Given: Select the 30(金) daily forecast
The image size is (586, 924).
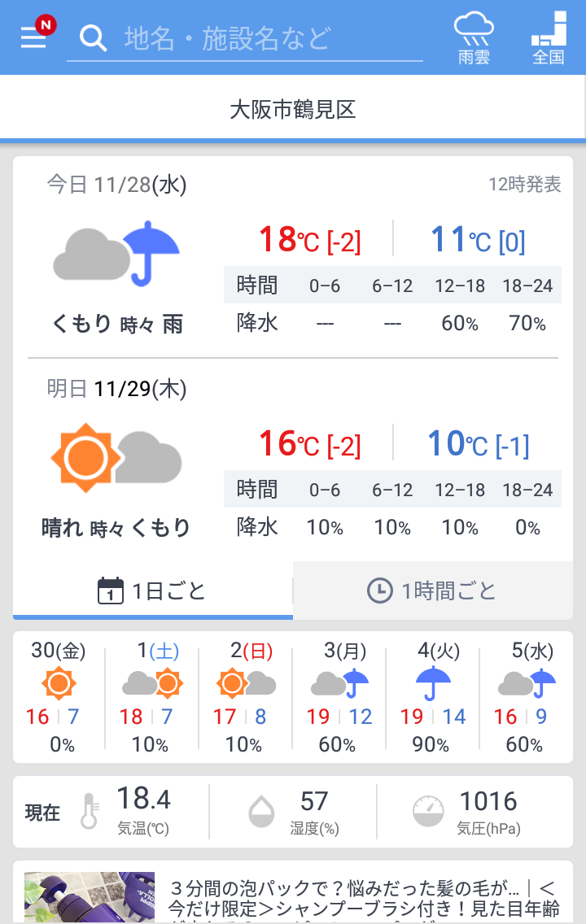Looking at the screenshot, I should [59, 697].
